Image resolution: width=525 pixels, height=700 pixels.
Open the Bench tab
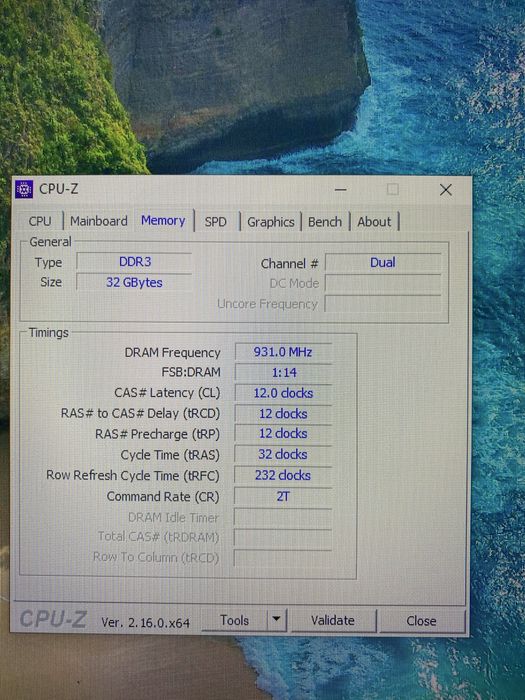pyautogui.click(x=325, y=222)
